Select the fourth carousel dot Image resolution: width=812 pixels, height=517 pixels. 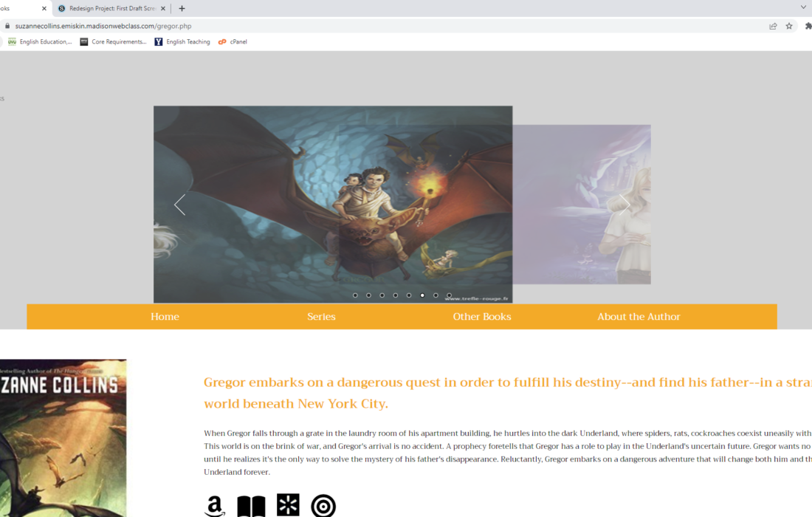pyautogui.click(x=396, y=295)
